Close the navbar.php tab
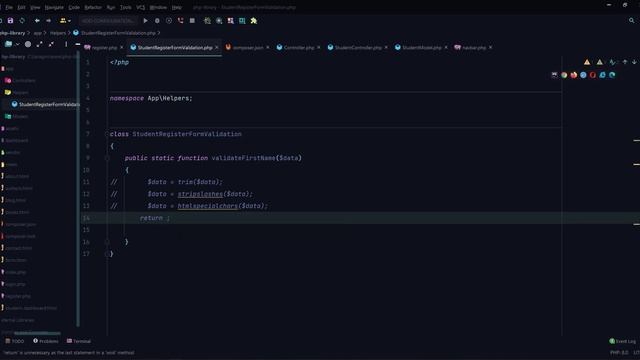Image resolution: width=640 pixels, height=360 pixels. pyautogui.click(x=491, y=47)
